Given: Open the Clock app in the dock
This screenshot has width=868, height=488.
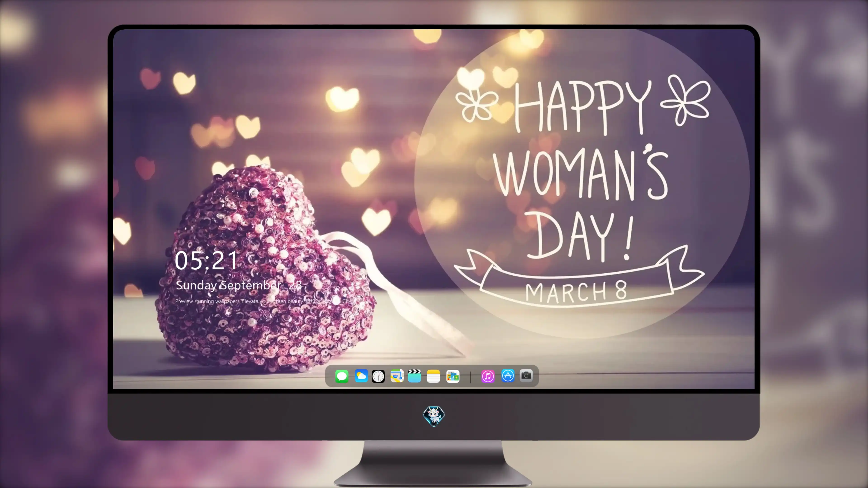Looking at the screenshot, I should pos(378,376).
